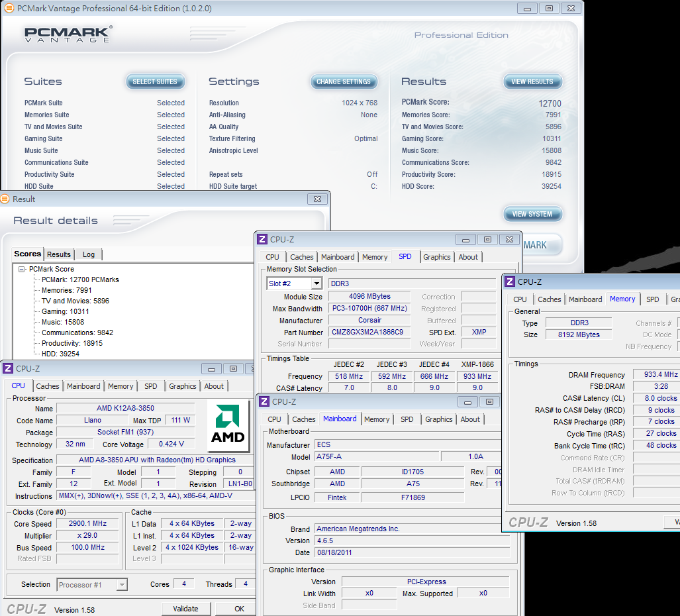Open Graphics tab in CPU-Z Mainboard window

439,419
